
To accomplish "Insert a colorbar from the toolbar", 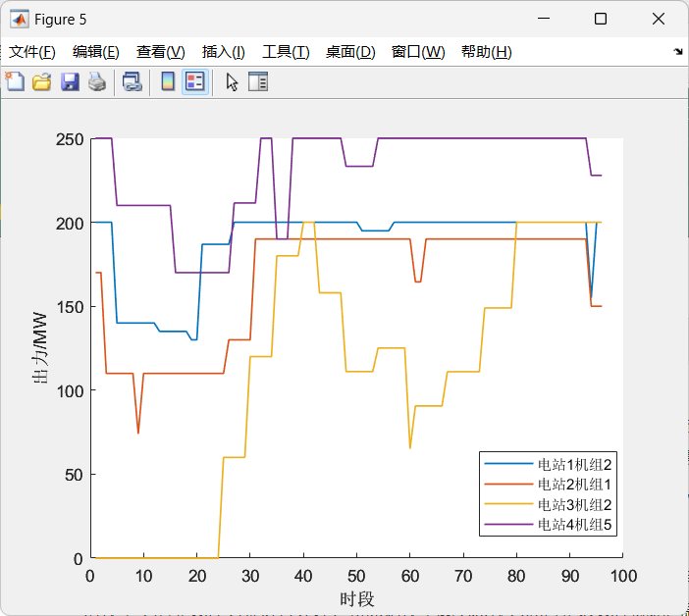I will pos(168,82).
